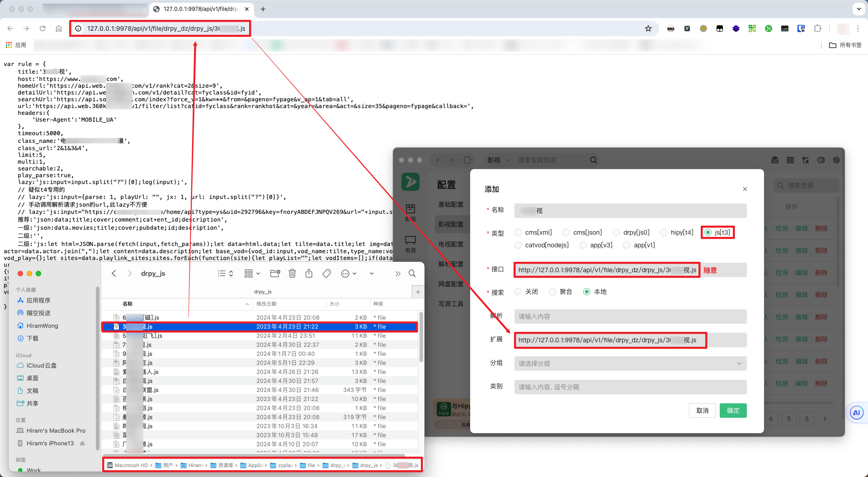868x477 pixels.
Task: Click the 解析 input field
Action: point(630,316)
